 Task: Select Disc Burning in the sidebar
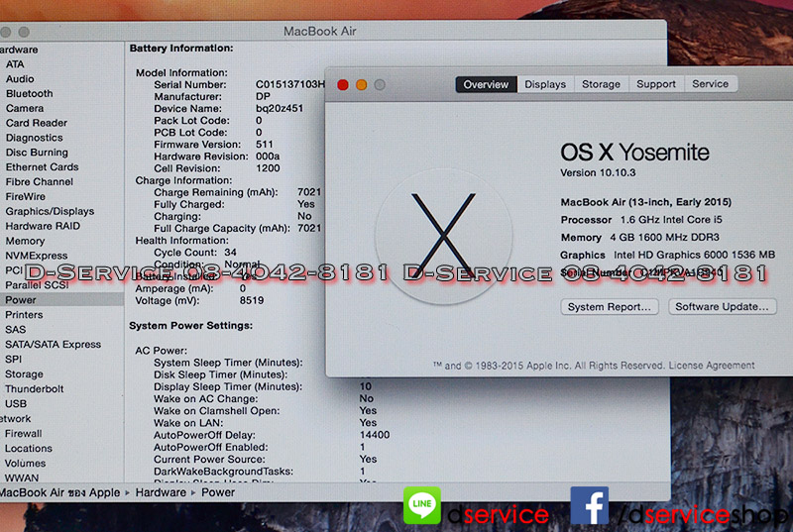point(37,153)
